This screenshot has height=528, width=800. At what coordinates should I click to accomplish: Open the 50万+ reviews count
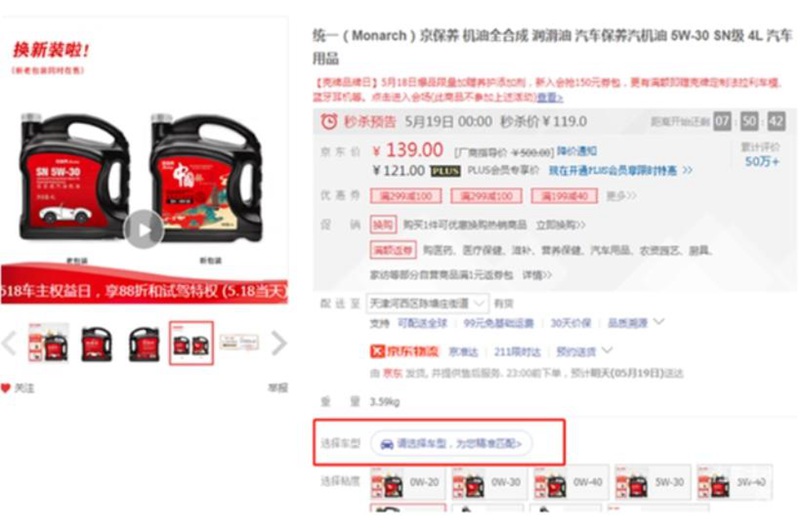coord(762,162)
